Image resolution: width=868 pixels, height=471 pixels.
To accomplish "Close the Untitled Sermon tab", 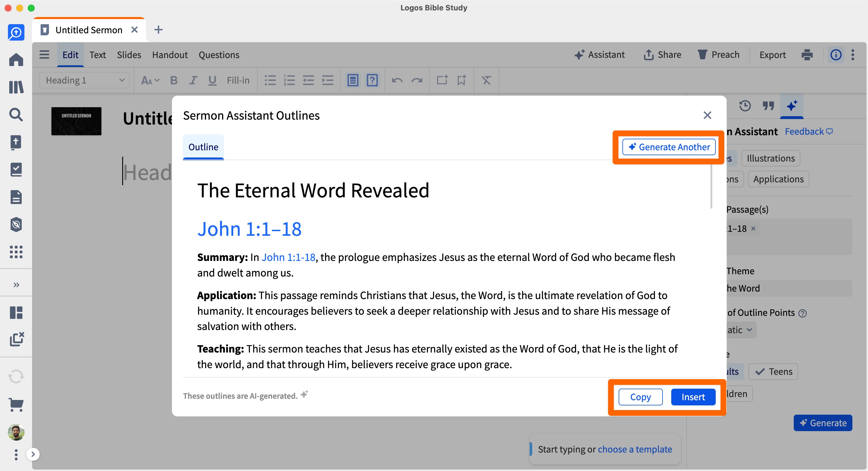I will [x=134, y=30].
